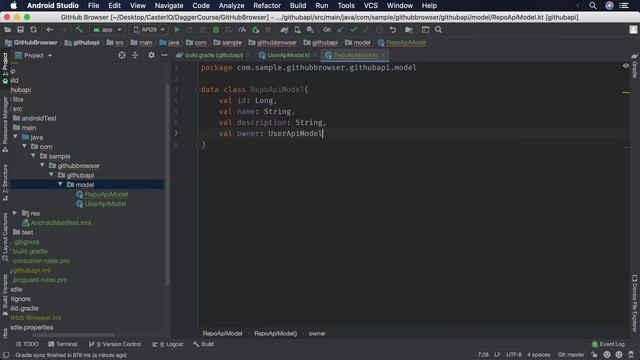The image size is (640, 360).
Task: Click the Git commit checkmark icon
Action: 353,30
